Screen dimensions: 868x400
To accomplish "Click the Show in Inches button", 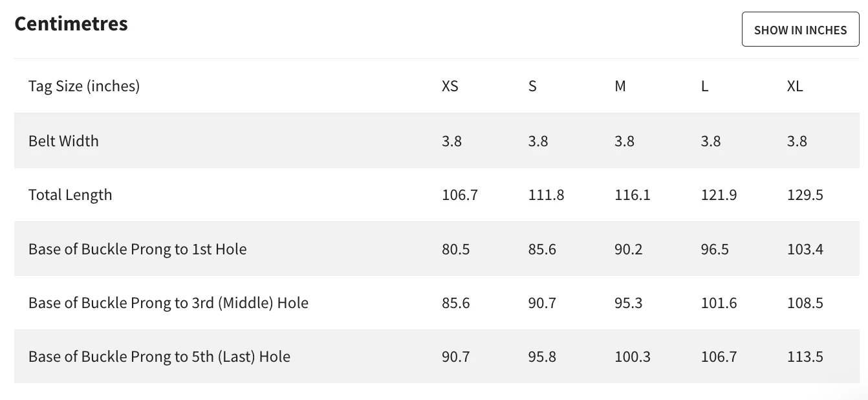I will [800, 30].
